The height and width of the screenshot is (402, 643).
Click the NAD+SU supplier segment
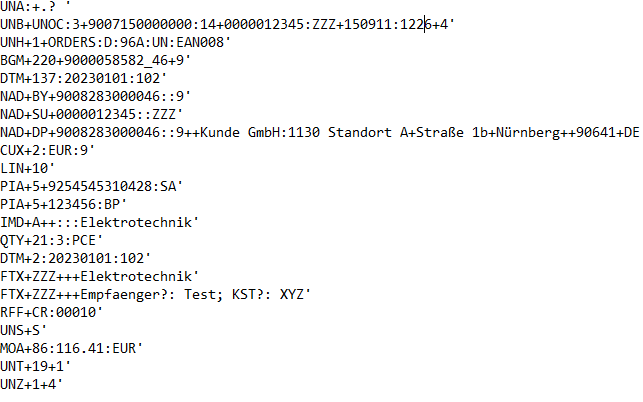(91, 114)
